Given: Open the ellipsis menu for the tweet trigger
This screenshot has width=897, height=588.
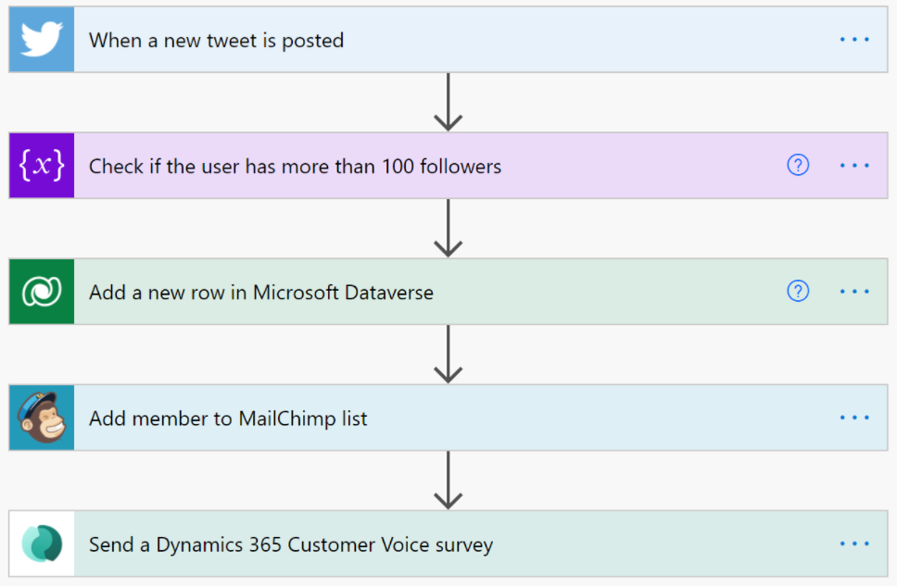Looking at the screenshot, I should (x=853, y=40).
